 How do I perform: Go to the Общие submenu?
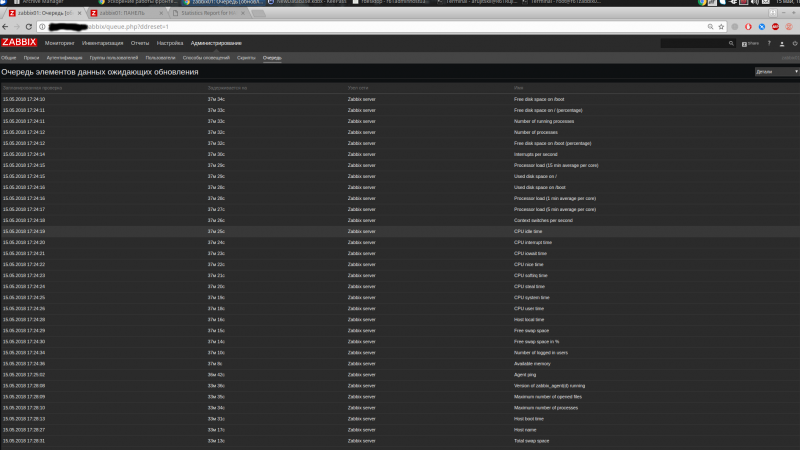pos(9,58)
